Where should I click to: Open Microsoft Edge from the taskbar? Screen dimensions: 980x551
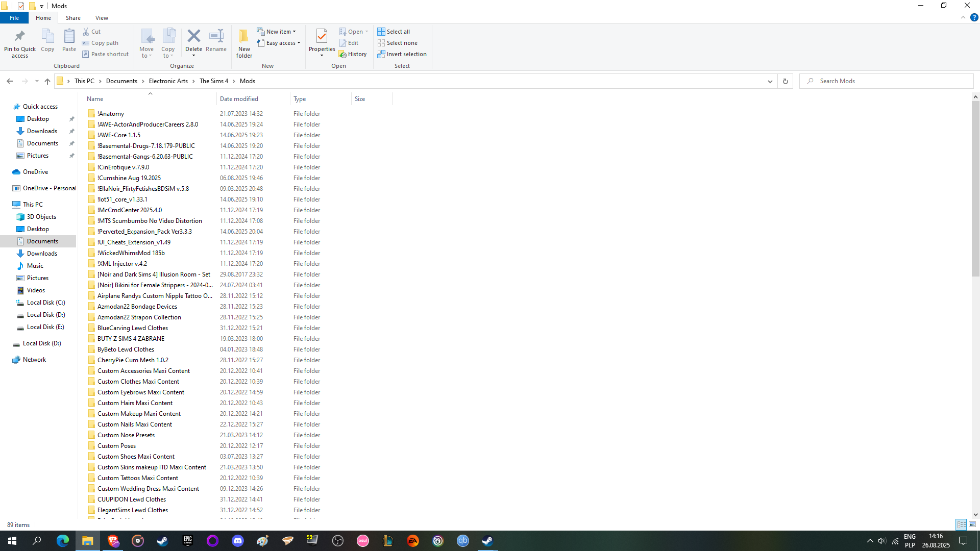pyautogui.click(x=63, y=541)
